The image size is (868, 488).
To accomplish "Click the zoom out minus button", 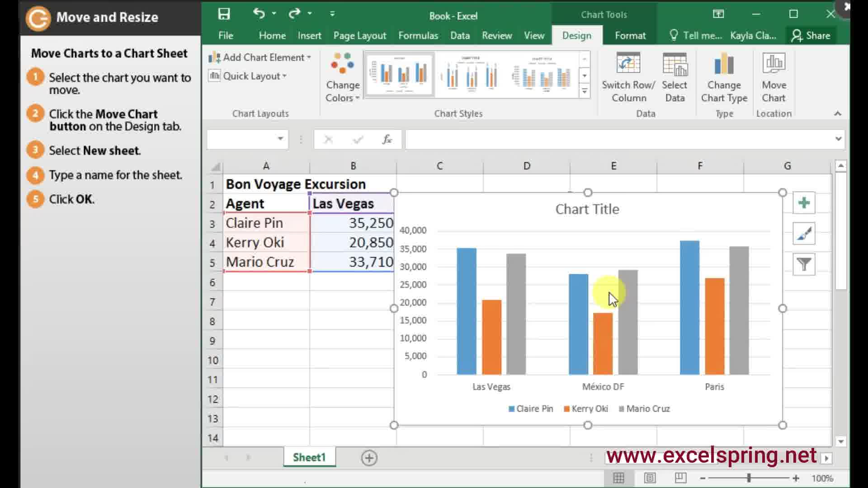I will point(703,478).
